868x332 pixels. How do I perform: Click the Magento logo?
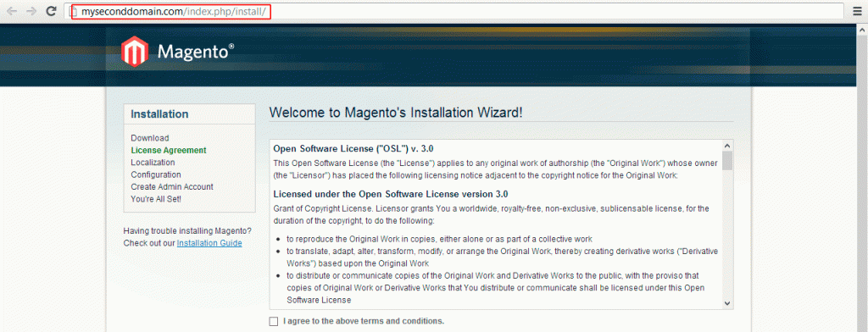pos(177,52)
